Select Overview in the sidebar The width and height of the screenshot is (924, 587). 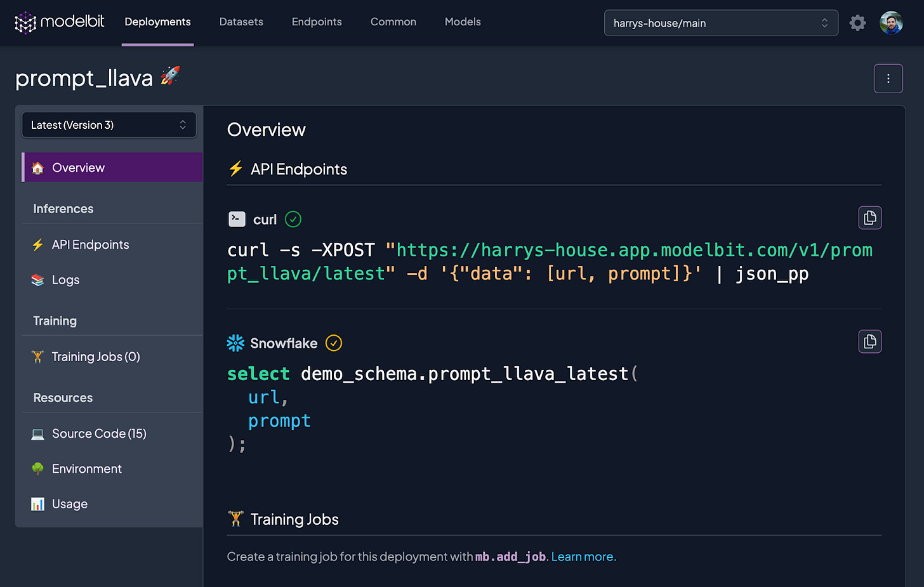(112, 168)
